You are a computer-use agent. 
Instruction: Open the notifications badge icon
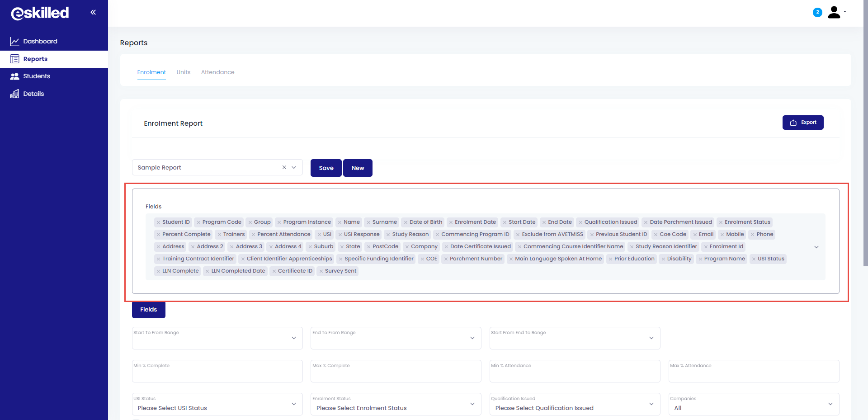[x=817, y=12]
